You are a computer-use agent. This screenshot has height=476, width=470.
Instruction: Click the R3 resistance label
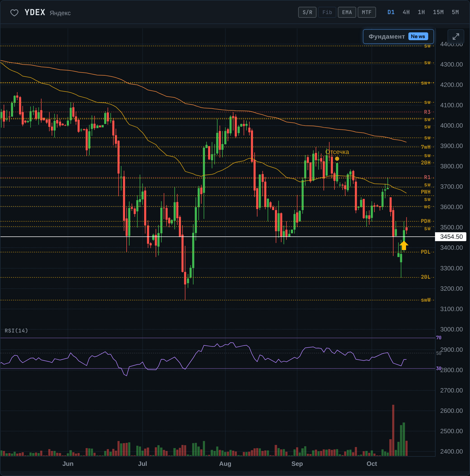coord(427,112)
